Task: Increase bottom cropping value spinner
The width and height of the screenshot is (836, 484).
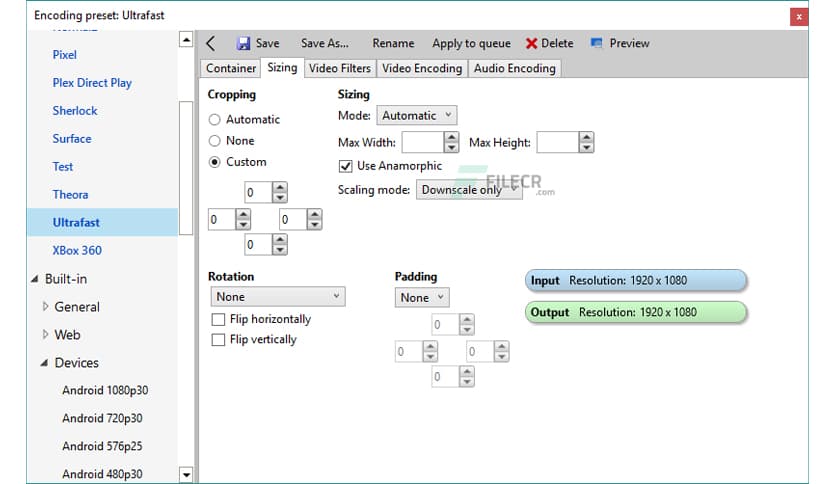Action: pyautogui.click(x=280, y=239)
